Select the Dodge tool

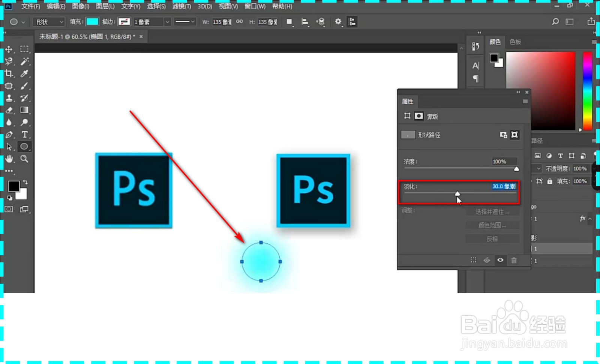tap(24, 122)
